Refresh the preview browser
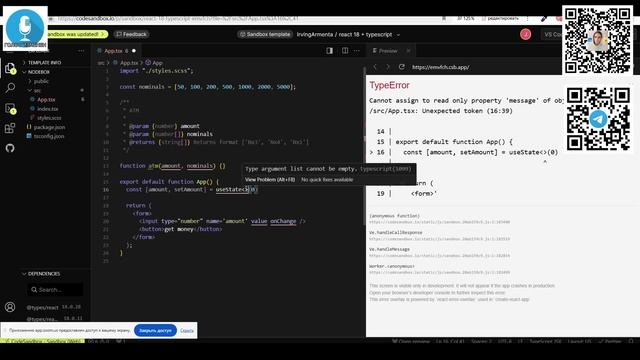Viewport: 640px width, 360px height. point(402,67)
